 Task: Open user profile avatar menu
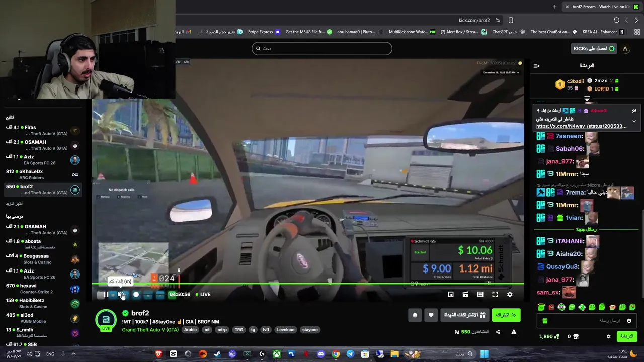tap(625, 49)
